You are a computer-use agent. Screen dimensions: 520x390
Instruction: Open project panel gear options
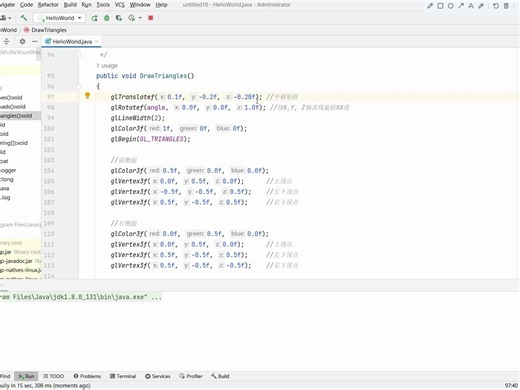point(22,41)
